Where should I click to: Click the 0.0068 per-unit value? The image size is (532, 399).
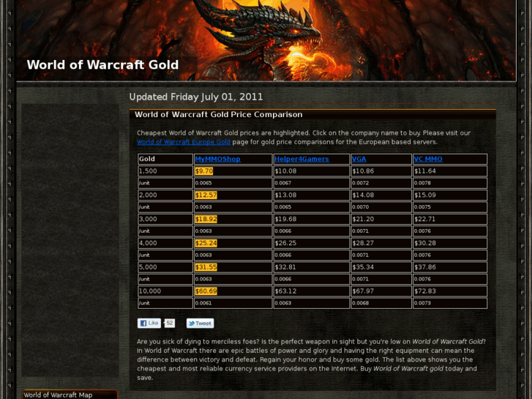click(360, 303)
